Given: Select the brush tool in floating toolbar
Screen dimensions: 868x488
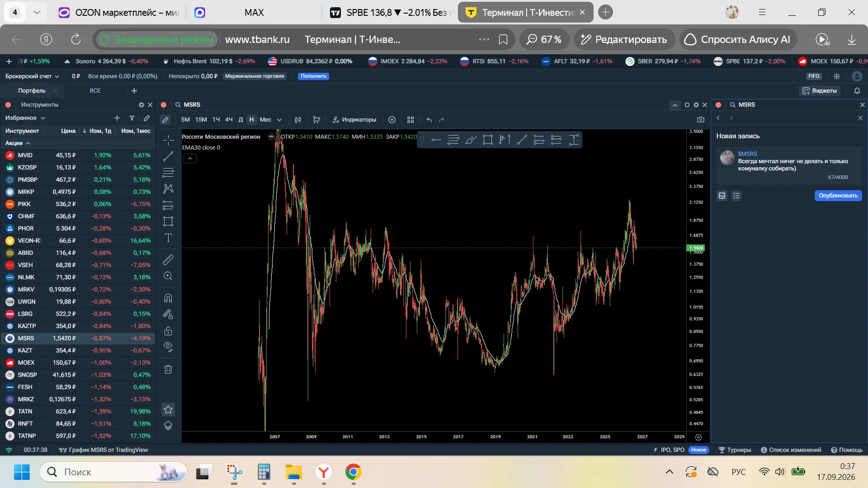Looking at the screenshot, I should point(471,140).
